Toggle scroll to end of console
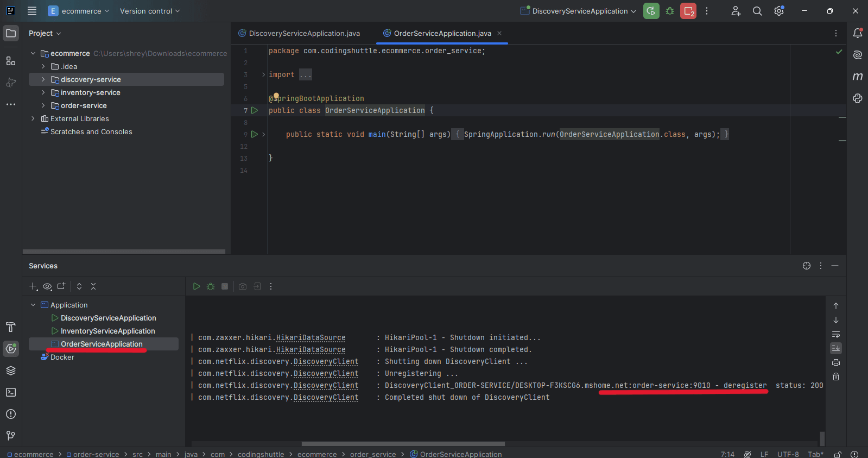This screenshot has height=458, width=868. (836, 348)
